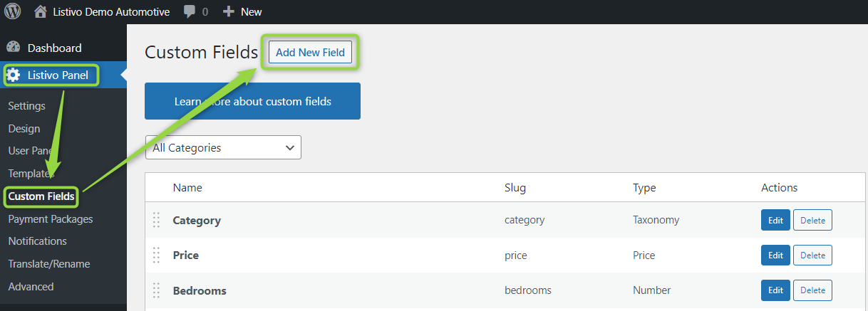Open the Translate/Rename page
This screenshot has width=868, height=311.
pos(49,264)
